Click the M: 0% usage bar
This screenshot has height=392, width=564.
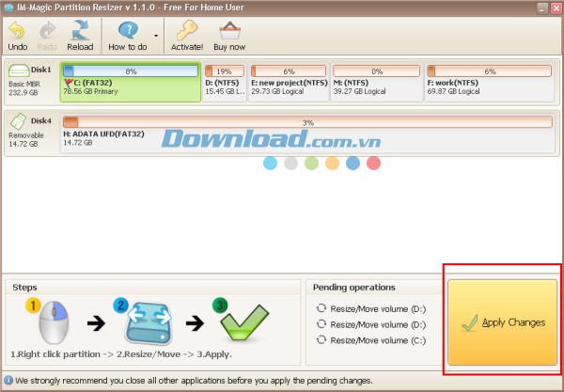click(376, 71)
